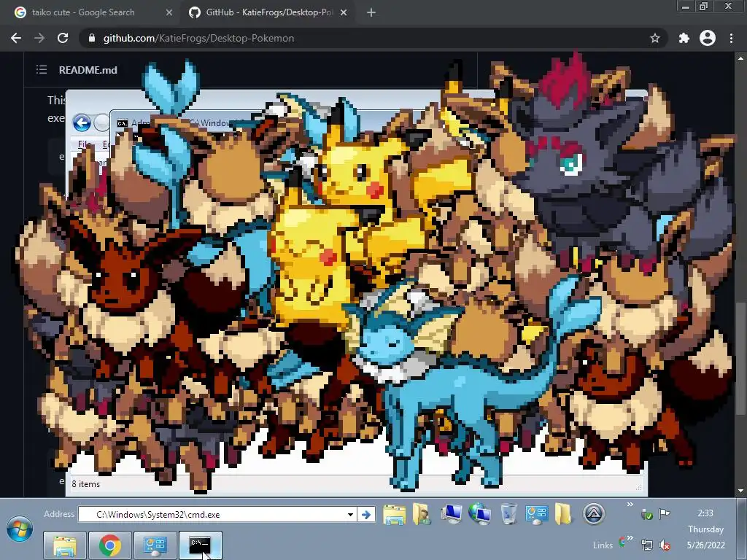Close the GitHub Desktop-Pokemon tab
Screen dimensions: 747x560
point(344,12)
